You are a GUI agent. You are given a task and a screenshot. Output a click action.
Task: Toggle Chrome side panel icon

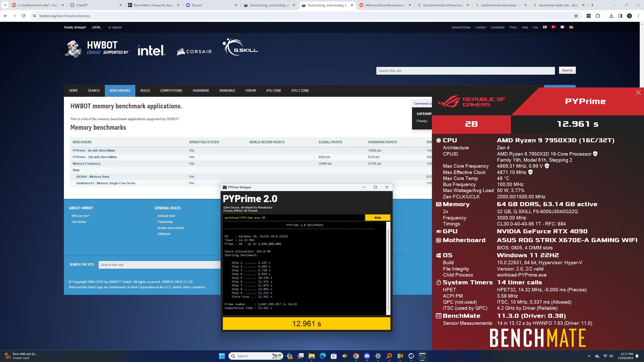620,16
